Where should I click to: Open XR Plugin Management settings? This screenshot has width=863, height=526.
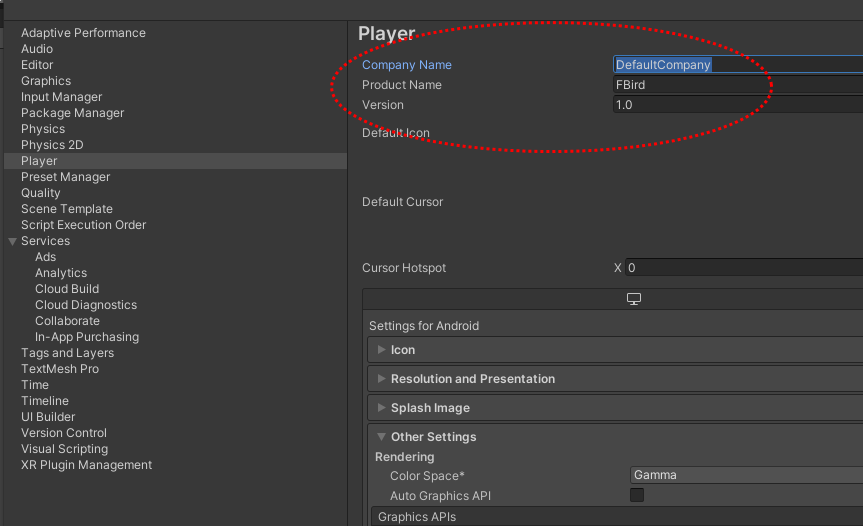86,464
